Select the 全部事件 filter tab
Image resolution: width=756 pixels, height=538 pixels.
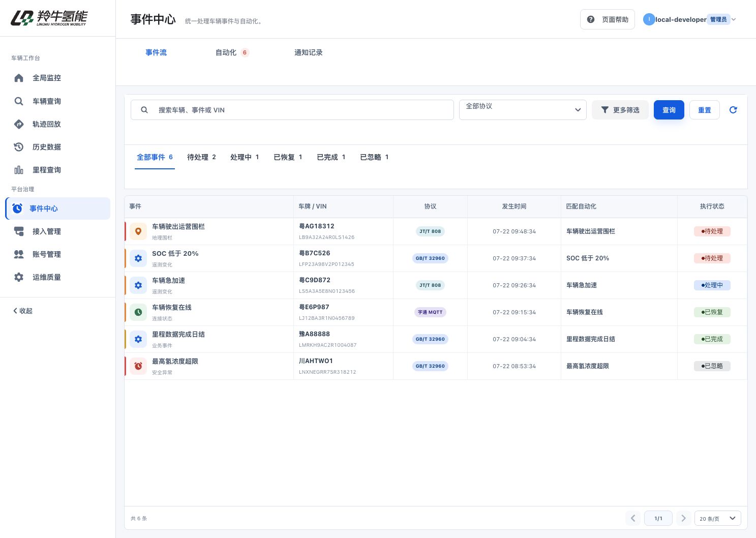point(155,157)
